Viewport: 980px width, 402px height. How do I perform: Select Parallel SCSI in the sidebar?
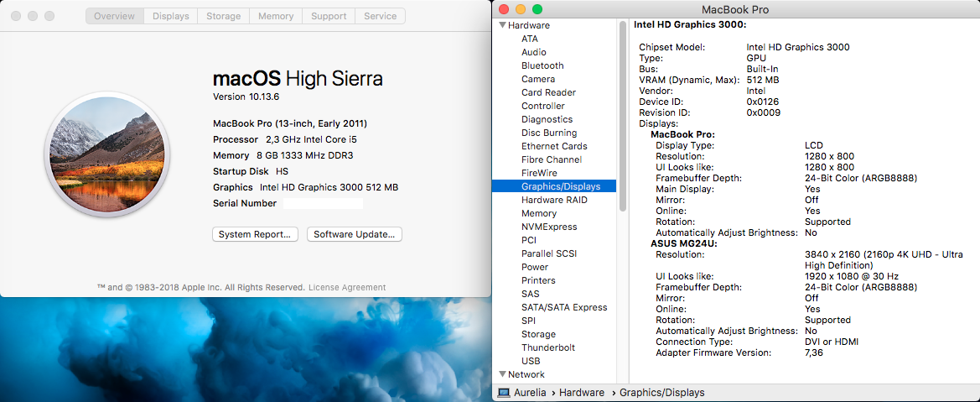(549, 253)
